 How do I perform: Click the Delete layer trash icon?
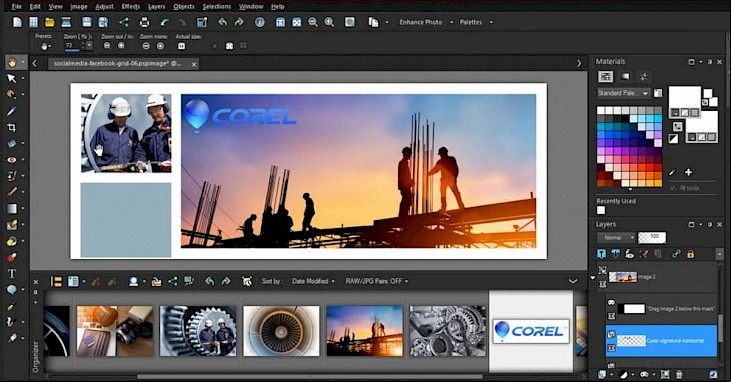coord(679,375)
